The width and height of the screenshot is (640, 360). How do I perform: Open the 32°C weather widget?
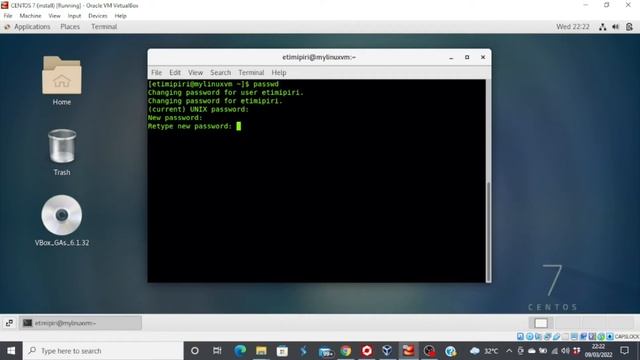click(x=484, y=351)
